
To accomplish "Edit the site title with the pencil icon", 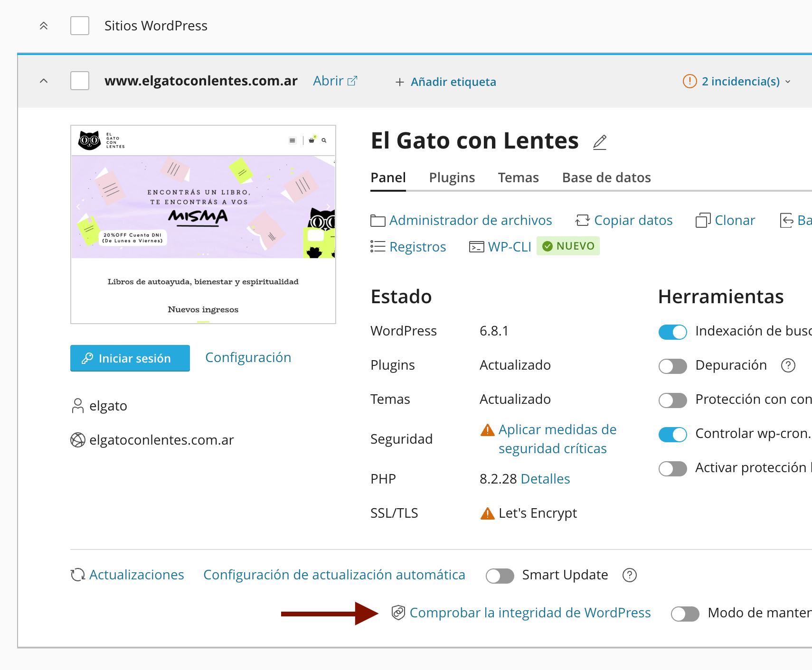I will coord(599,142).
